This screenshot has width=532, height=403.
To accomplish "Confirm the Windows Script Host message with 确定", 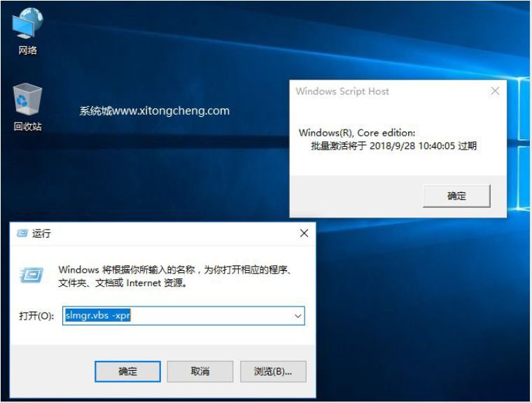I will [x=456, y=196].
